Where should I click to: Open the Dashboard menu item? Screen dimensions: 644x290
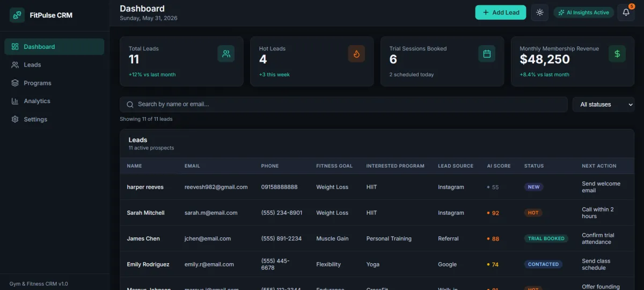click(54, 47)
